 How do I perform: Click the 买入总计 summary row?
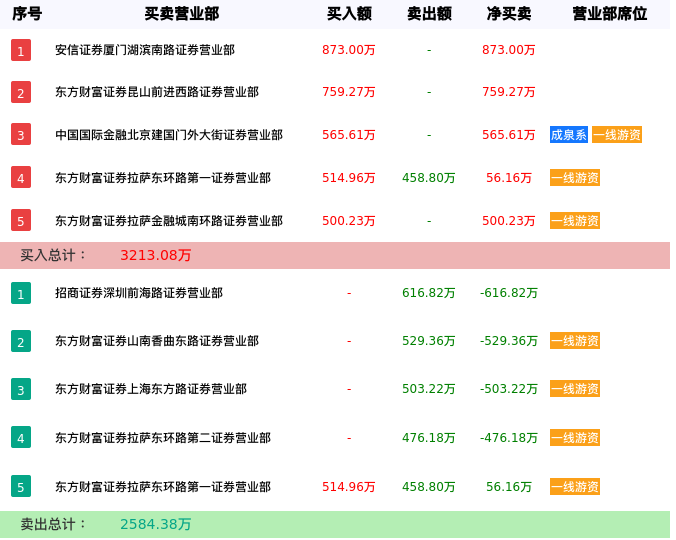[335, 255]
